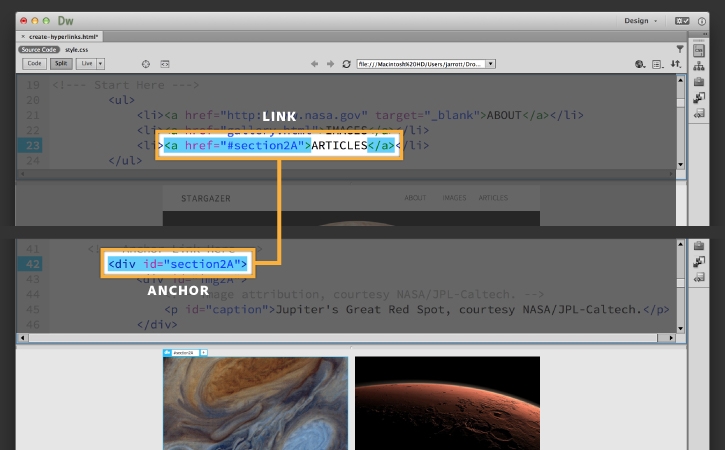
Task: Click the Source Code button
Action: [39, 49]
